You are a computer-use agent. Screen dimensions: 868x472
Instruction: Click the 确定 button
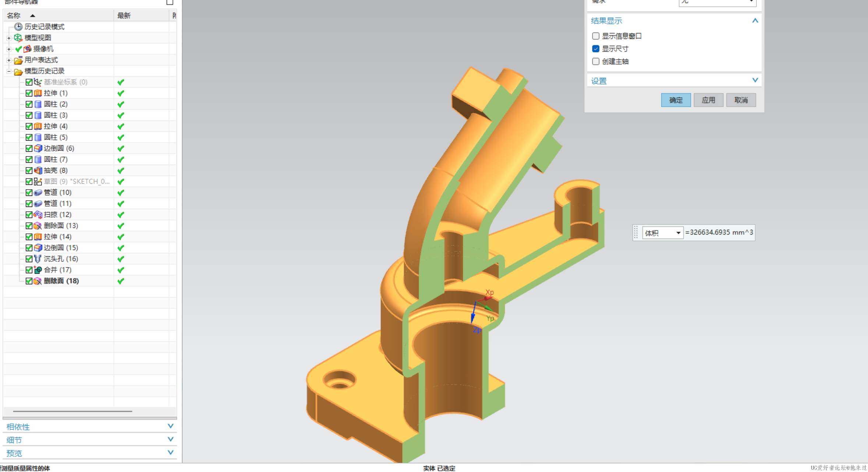tap(676, 100)
